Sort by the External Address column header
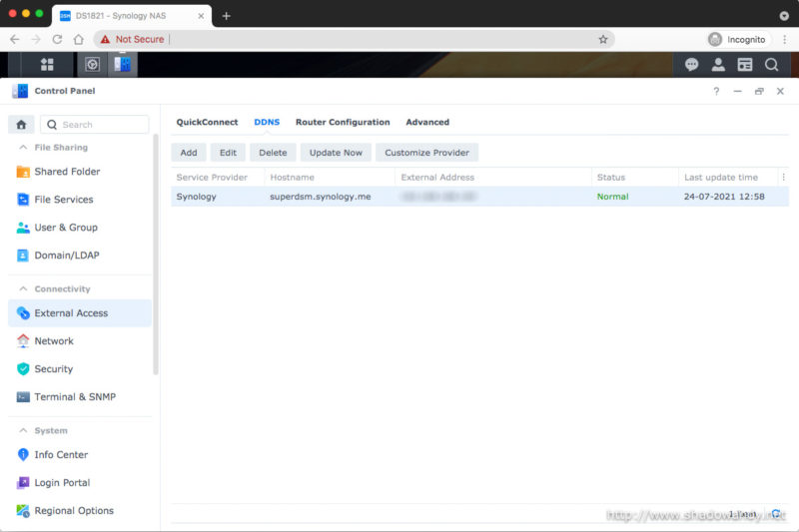This screenshot has height=532, width=799. pos(493,177)
